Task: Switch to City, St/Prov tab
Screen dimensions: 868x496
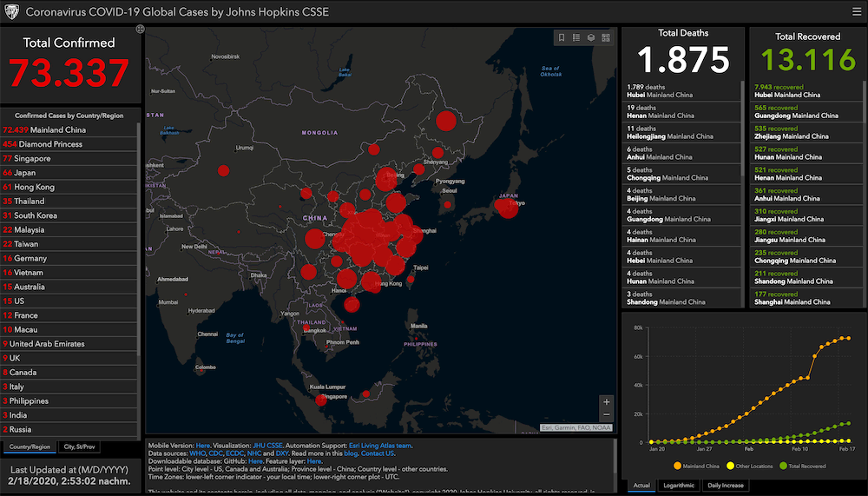Action: coord(79,446)
